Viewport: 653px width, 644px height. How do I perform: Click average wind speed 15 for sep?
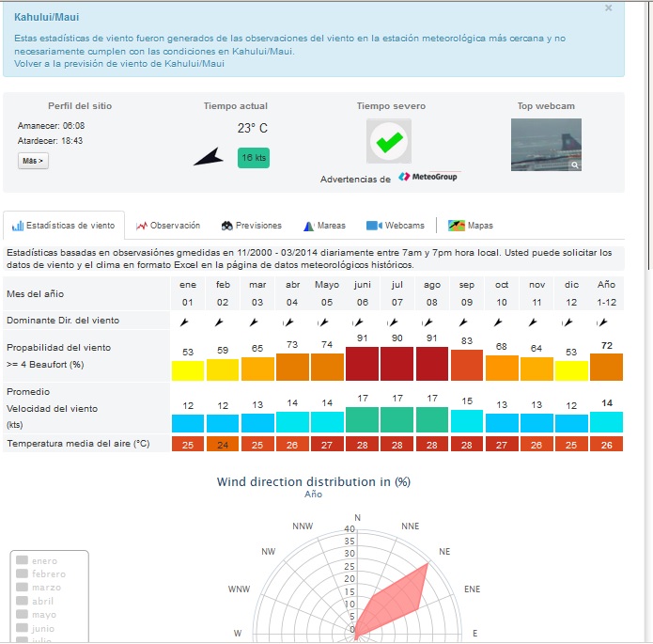(x=467, y=401)
